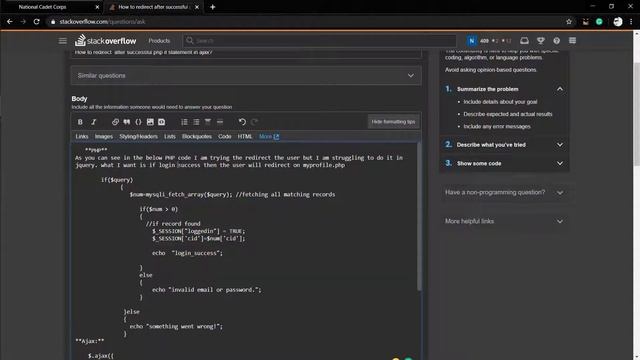This screenshot has height=360, width=640.
Task: Open the help center question mark icon
Action: pyautogui.click(x=556, y=41)
